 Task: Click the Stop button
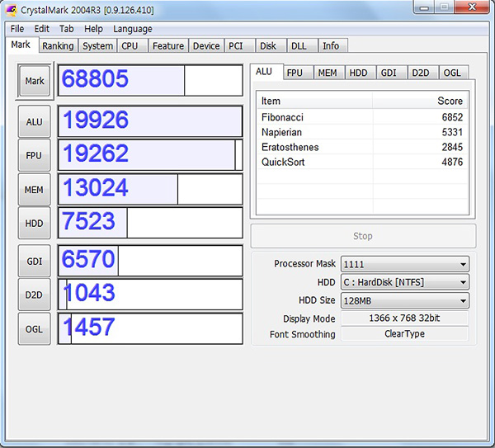point(363,236)
